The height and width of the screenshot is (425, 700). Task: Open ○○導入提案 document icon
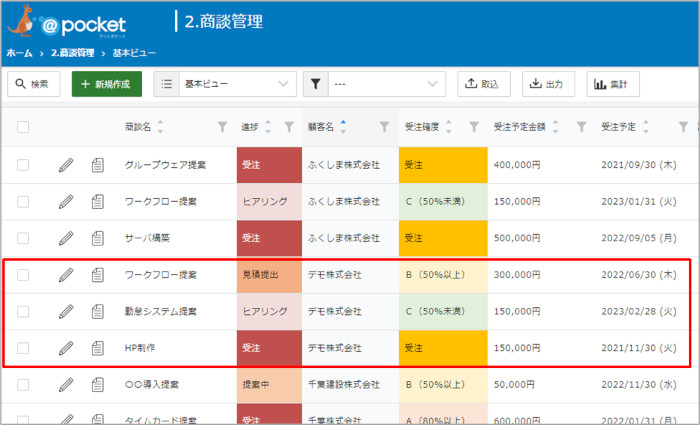coord(97,385)
